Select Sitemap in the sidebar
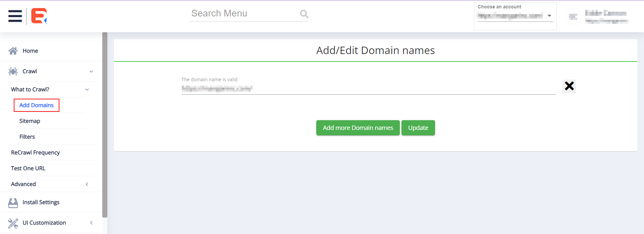 coord(30,121)
